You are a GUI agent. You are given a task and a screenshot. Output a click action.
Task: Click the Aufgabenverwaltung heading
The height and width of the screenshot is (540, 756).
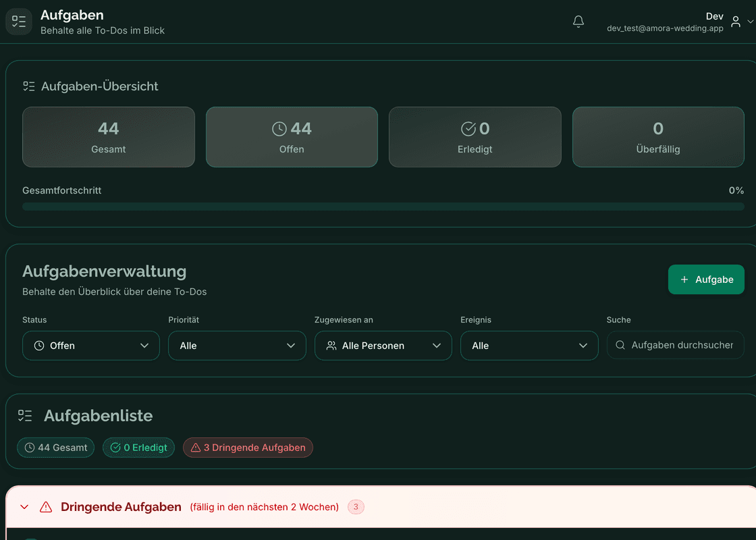[105, 271]
